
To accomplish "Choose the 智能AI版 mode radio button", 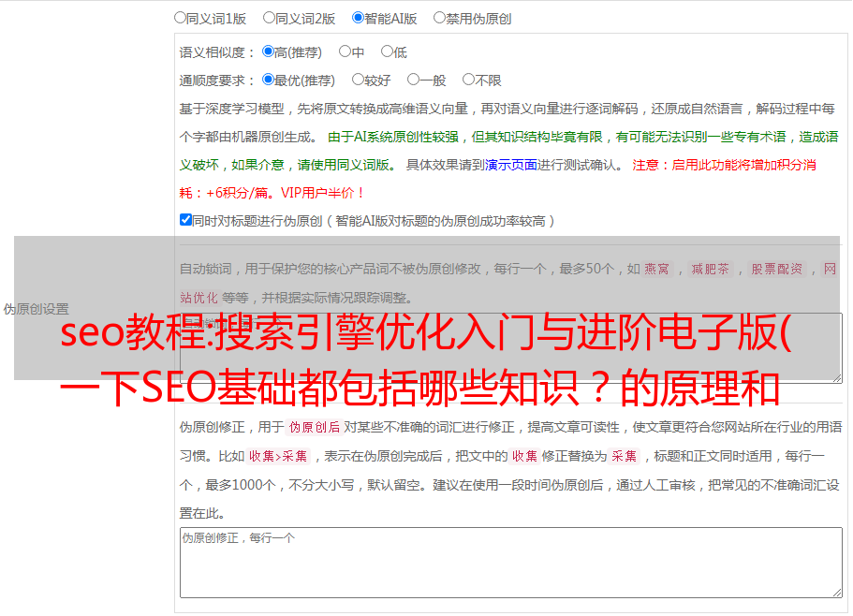I will pyautogui.click(x=358, y=18).
